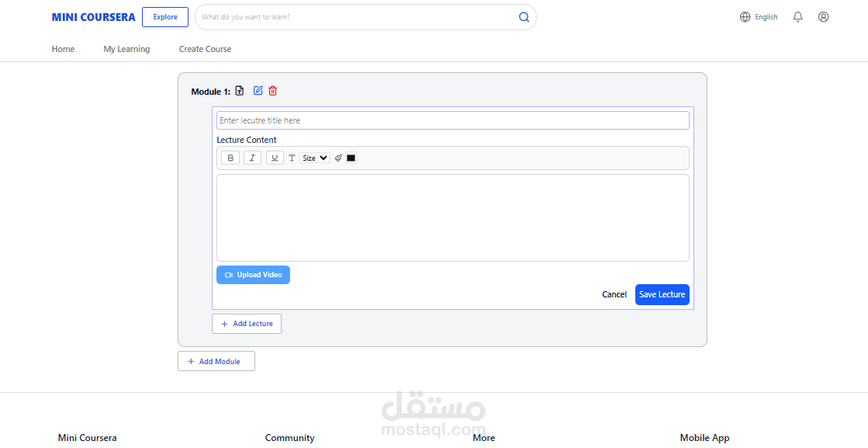Open the user profile icon
This screenshot has width=868, height=448.
click(x=823, y=17)
